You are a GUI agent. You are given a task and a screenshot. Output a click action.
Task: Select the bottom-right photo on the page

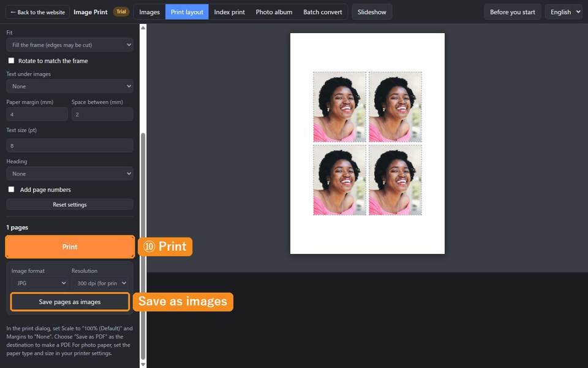click(x=395, y=180)
